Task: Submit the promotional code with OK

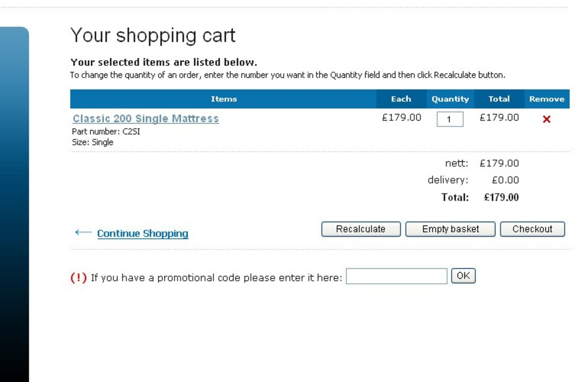Action: [x=463, y=276]
